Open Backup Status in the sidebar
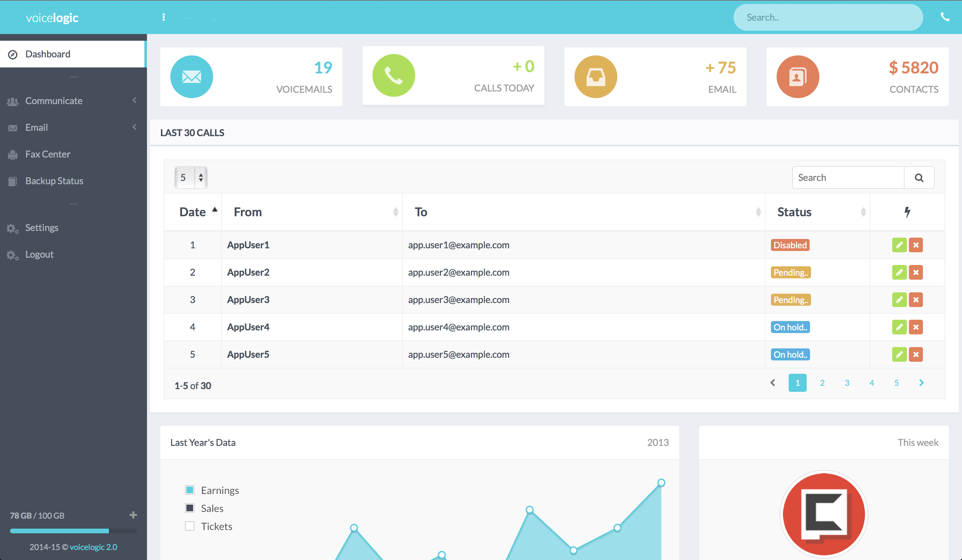962x560 pixels. coord(72,181)
